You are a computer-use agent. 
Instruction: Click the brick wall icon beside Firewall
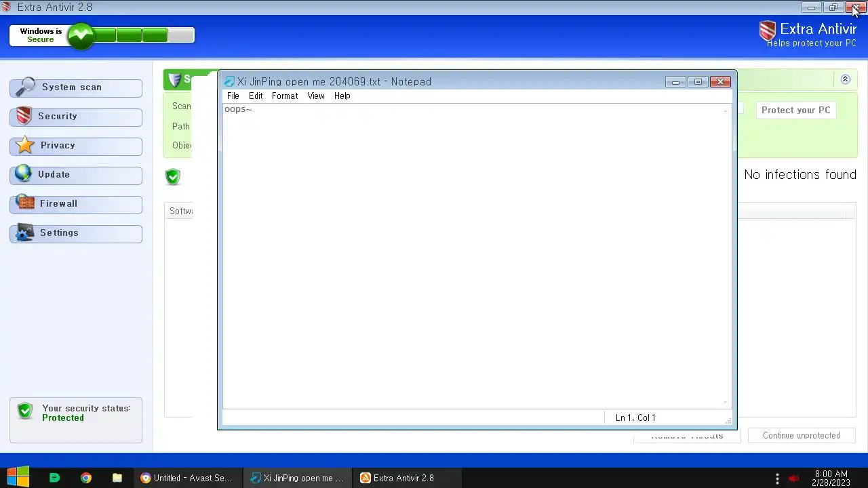pyautogui.click(x=25, y=203)
